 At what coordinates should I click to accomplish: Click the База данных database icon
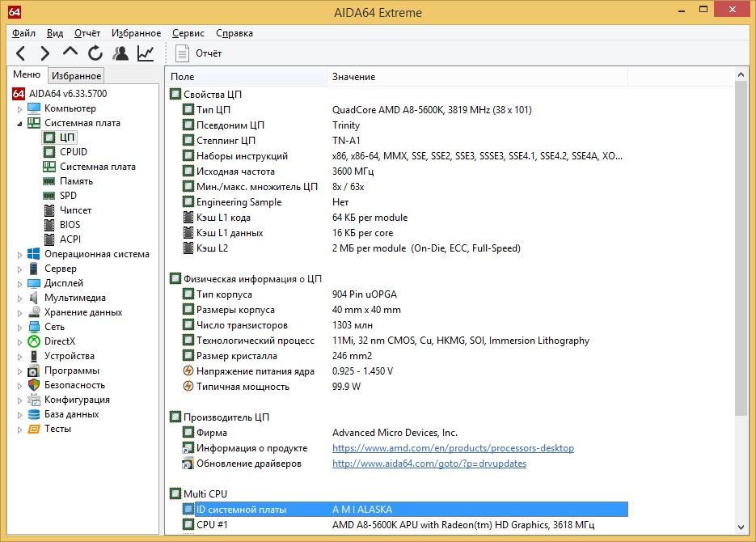[x=34, y=414]
